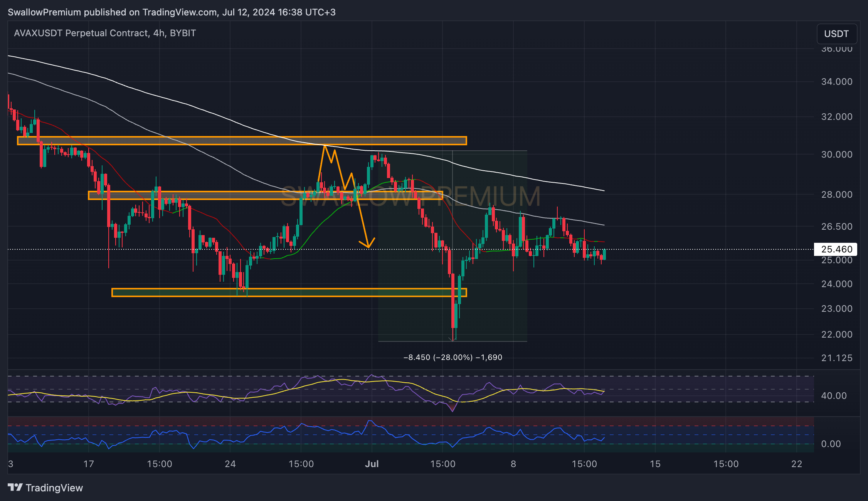Click the 40.00 RSI axis label
This screenshot has height=501, width=868.
pos(834,396)
